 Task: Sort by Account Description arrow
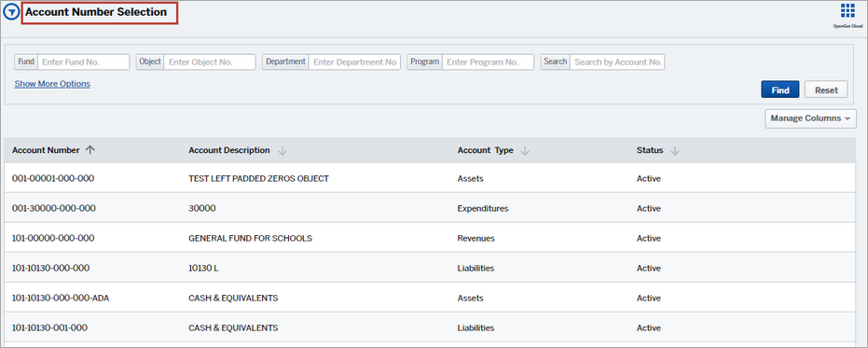point(282,151)
